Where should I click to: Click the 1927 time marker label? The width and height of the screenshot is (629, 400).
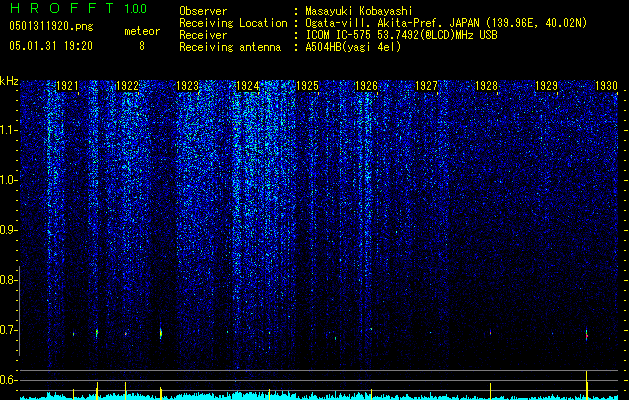[x=426, y=86]
